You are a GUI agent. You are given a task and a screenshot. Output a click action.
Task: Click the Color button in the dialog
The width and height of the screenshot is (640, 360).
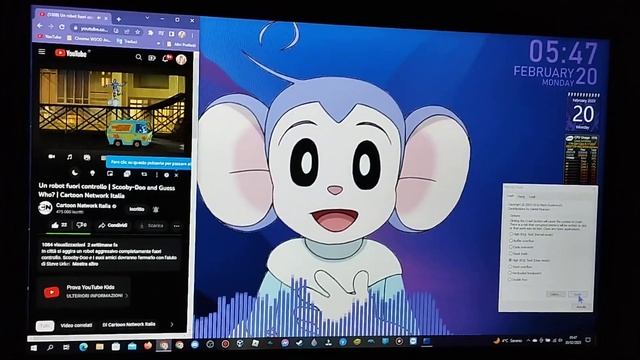click(556, 294)
